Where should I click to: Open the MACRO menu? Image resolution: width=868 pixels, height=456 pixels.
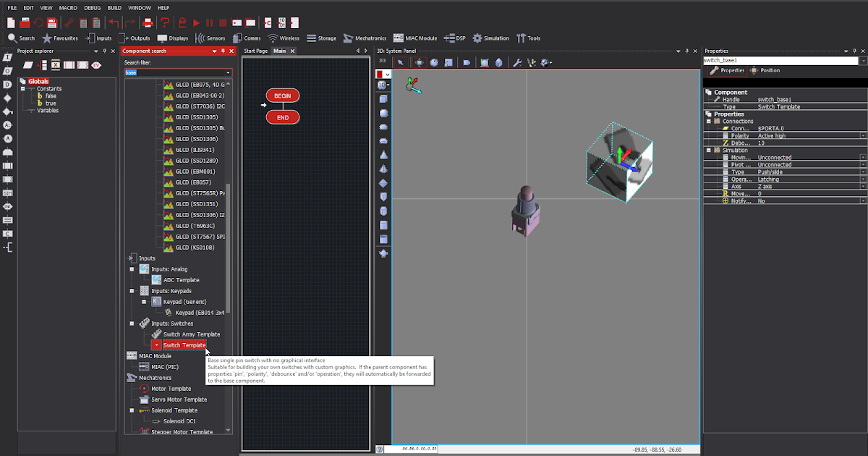(68, 7)
